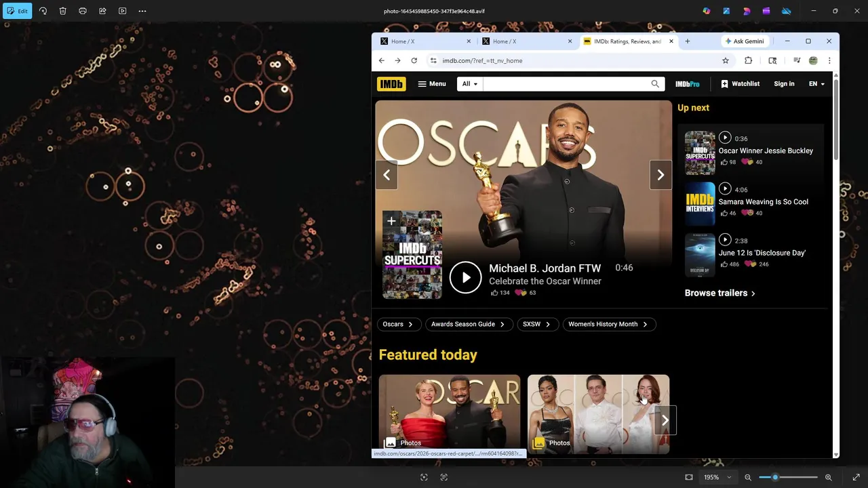
Task: Play Samara Weaving Is So Cool video
Action: click(x=725, y=188)
